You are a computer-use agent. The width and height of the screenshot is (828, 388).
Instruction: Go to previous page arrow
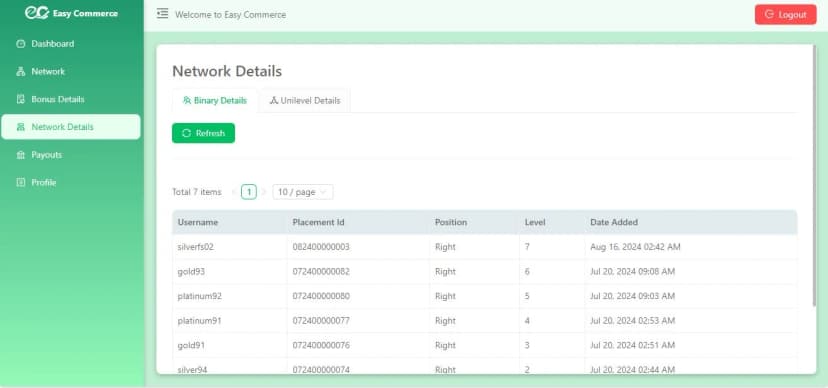[233, 192]
